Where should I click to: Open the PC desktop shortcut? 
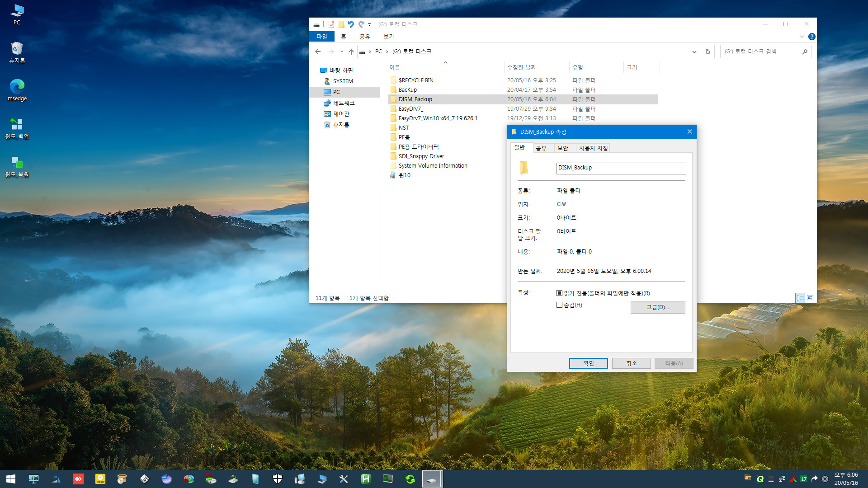[17, 14]
